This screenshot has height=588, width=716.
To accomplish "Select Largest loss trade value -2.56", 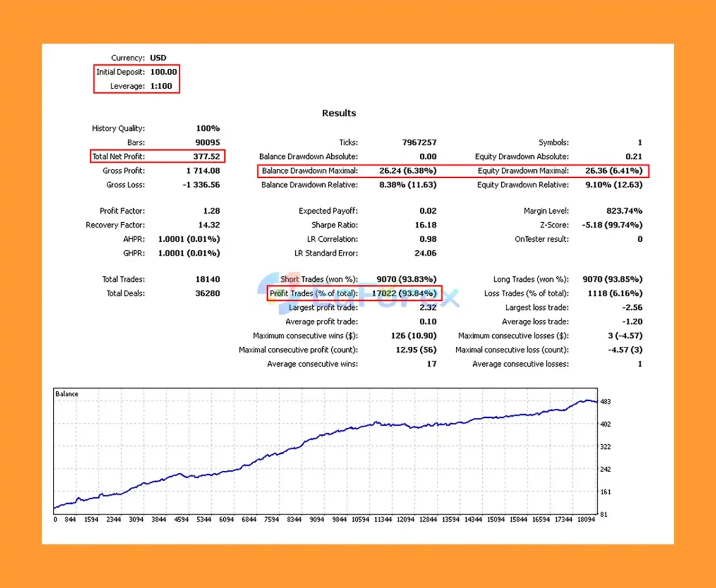I will 633,307.
